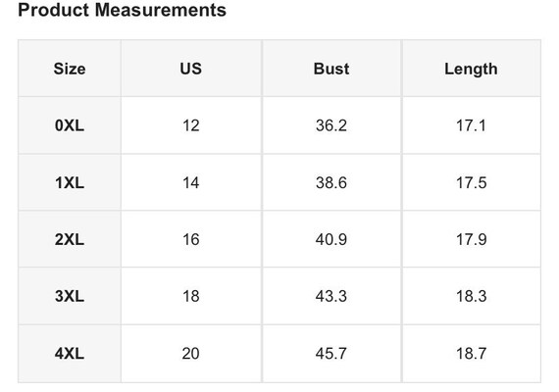The width and height of the screenshot is (559, 392).
Task: Click the Bust column header
Action: pos(331,69)
